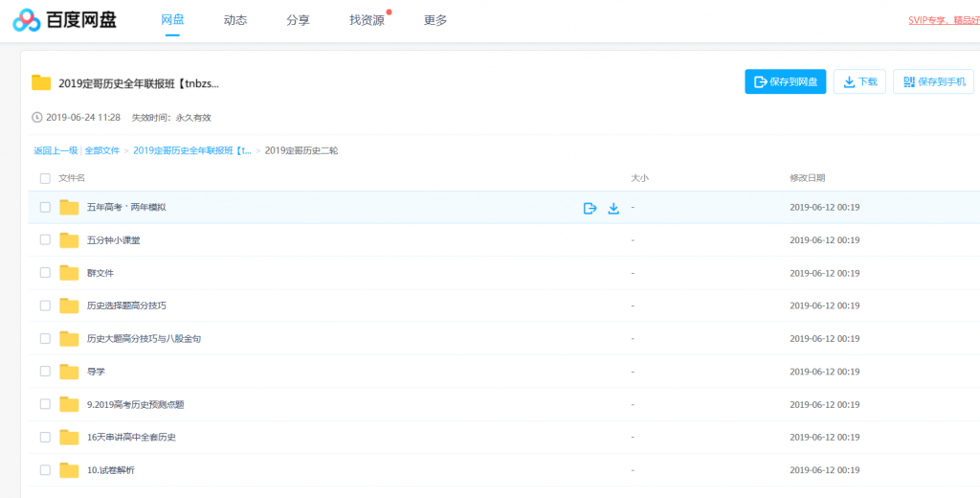Click the 保存到手机 button
Viewport: 980px width, 498px height.
[x=933, y=82]
